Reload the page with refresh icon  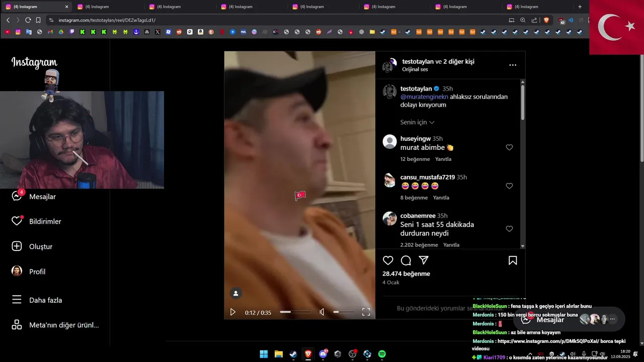coord(28,20)
